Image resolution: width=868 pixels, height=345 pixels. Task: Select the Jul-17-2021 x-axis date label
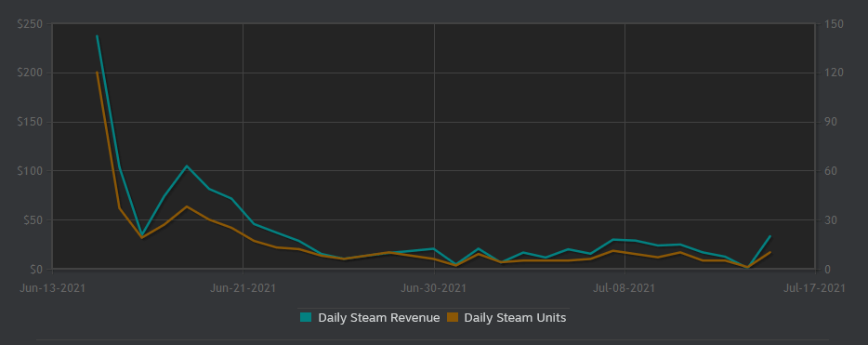click(814, 288)
